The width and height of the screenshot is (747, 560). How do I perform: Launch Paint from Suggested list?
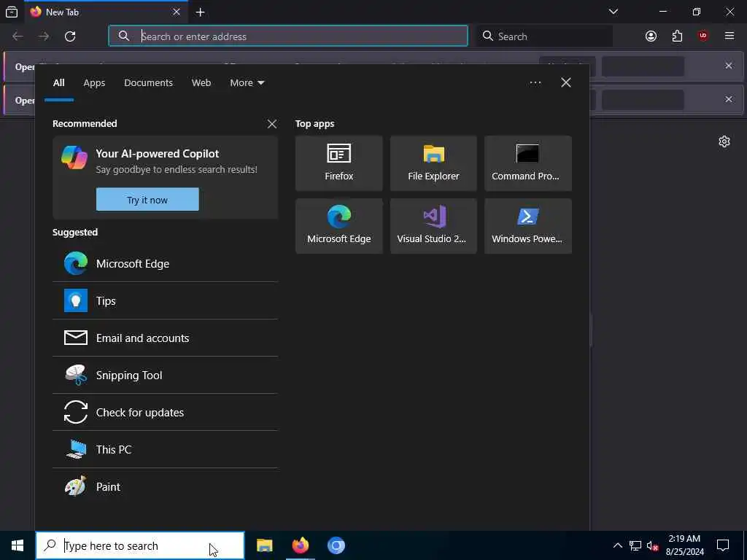[166, 486]
